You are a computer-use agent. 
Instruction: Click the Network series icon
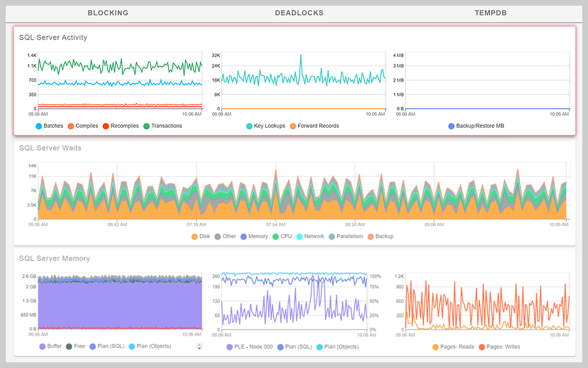click(299, 236)
